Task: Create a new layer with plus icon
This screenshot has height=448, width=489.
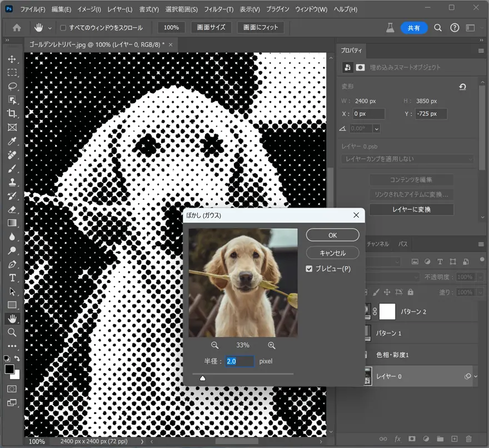Action: [455, 439]
